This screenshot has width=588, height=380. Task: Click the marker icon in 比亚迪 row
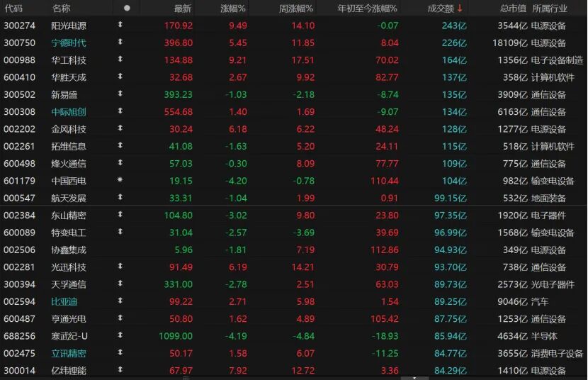[x=120, y=301]
